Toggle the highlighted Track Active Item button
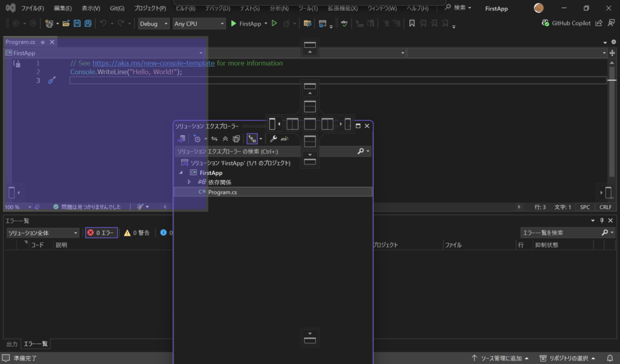The image size is (620, 364). tap(252, 138)
